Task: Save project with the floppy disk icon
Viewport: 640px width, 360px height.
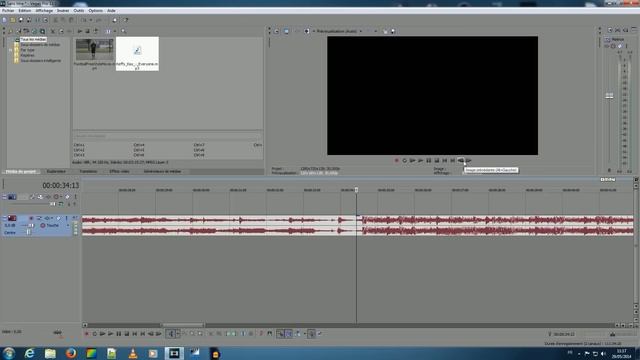Action: coord(21,20)
